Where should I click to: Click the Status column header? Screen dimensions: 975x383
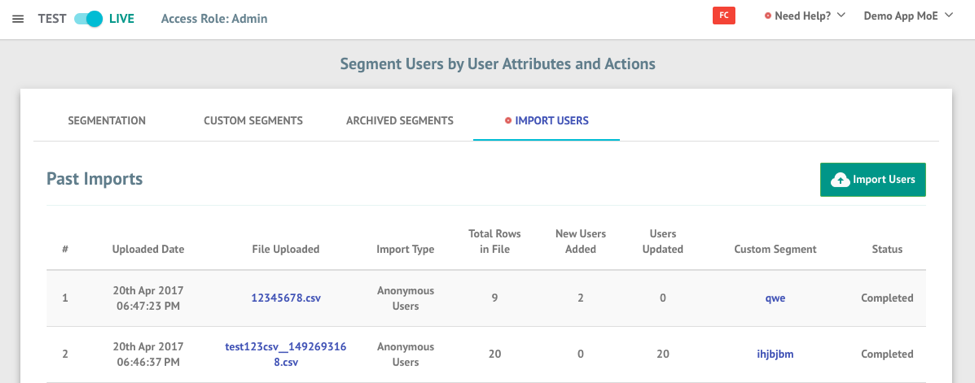[x=887, y=249]
